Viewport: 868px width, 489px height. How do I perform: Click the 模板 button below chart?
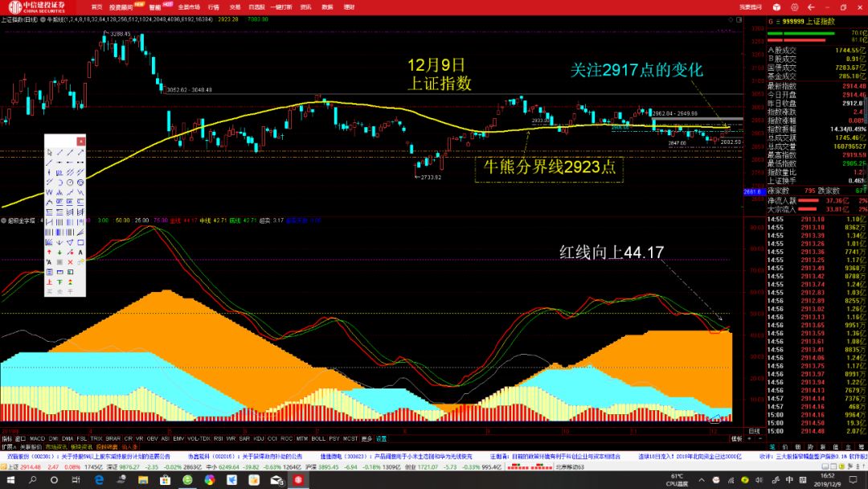(x=737, y=438)
